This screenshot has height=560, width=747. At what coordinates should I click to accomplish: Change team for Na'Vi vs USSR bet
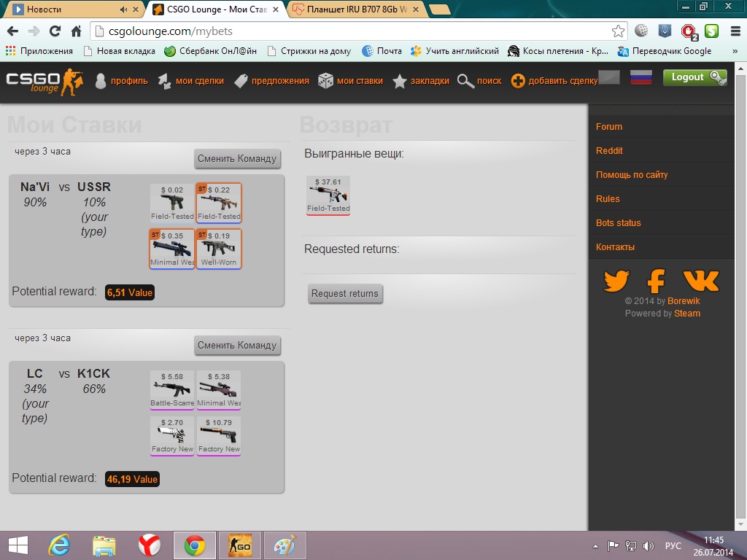coord(237,158)
